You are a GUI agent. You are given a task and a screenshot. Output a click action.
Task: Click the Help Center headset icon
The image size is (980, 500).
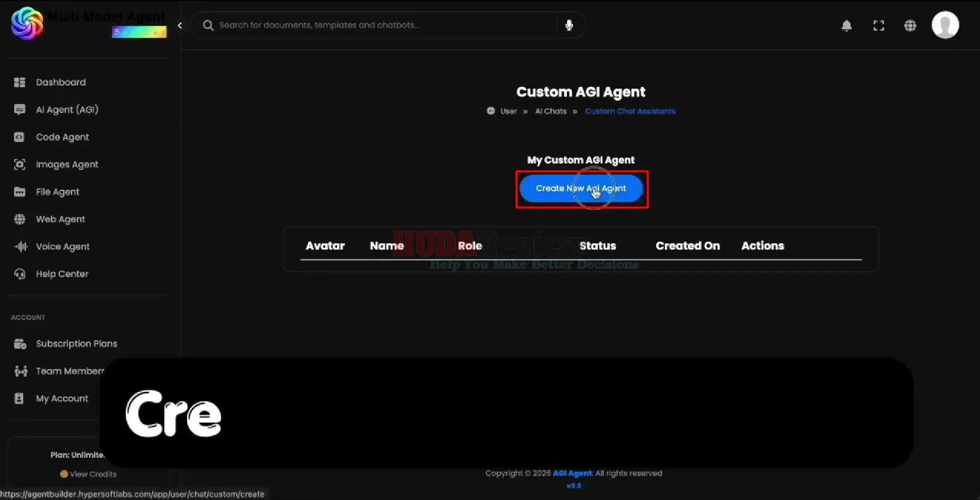[x=19, y=274]
